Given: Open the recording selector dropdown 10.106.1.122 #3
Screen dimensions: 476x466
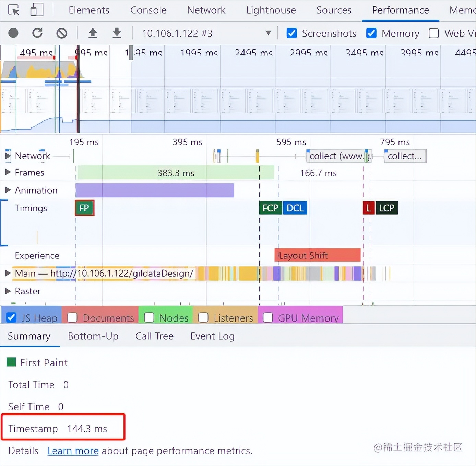Looking at the screenshot, I should coord(206,33).
